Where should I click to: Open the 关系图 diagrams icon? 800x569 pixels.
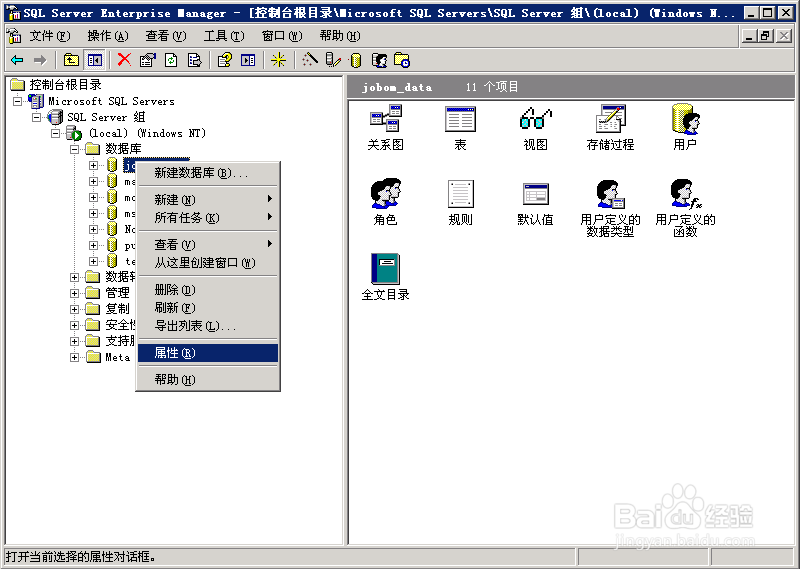point(386,128)
